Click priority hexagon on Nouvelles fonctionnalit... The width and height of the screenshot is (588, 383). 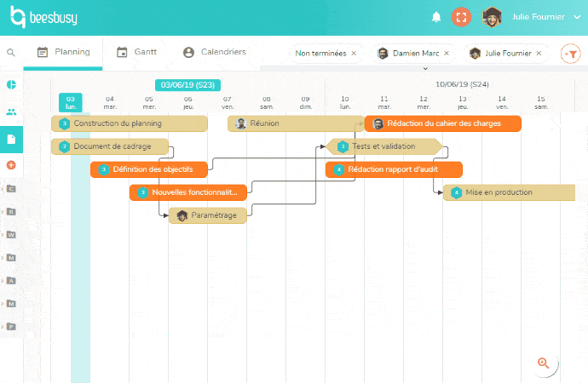tap(142, 192)
